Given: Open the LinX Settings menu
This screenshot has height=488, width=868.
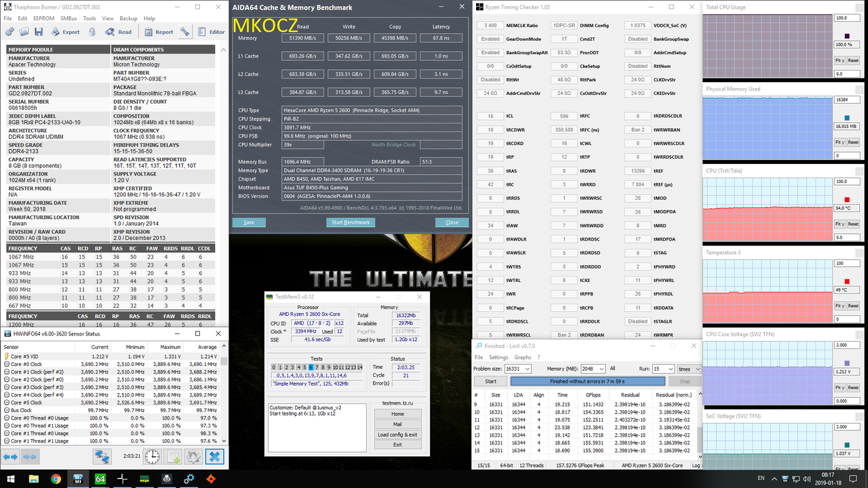Looking at the screenshot, I should point(498,357).
